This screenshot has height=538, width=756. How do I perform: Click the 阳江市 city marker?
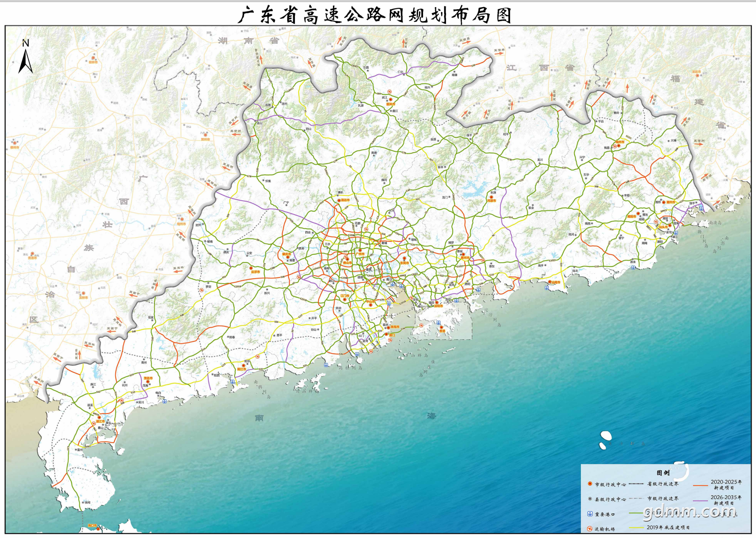[x=243, y=366]
